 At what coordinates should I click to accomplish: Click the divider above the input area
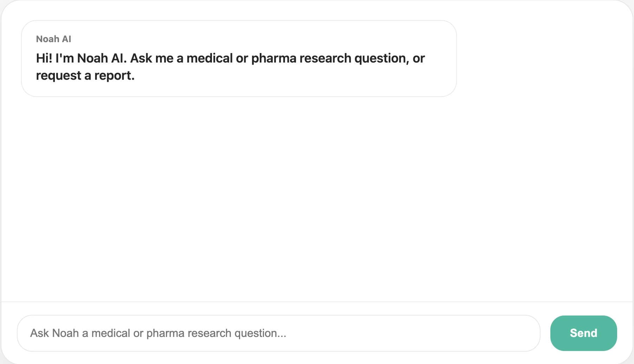tap(316, 301)
